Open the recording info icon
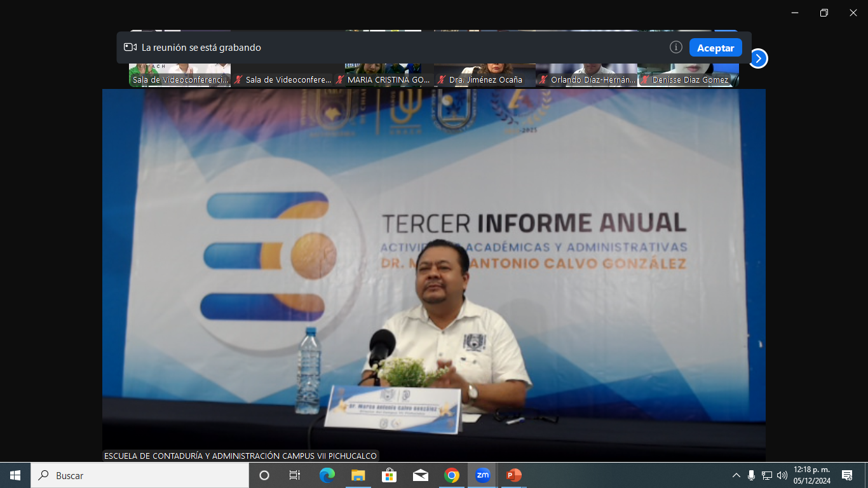Image resolution: width=868 pixels, height=488 pixels. tap(676, 48)
